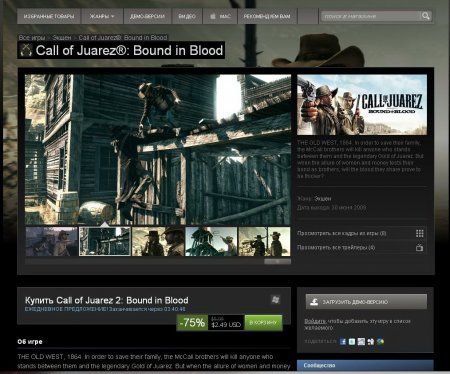Select the fifth screenshot thumbnail

264,242
